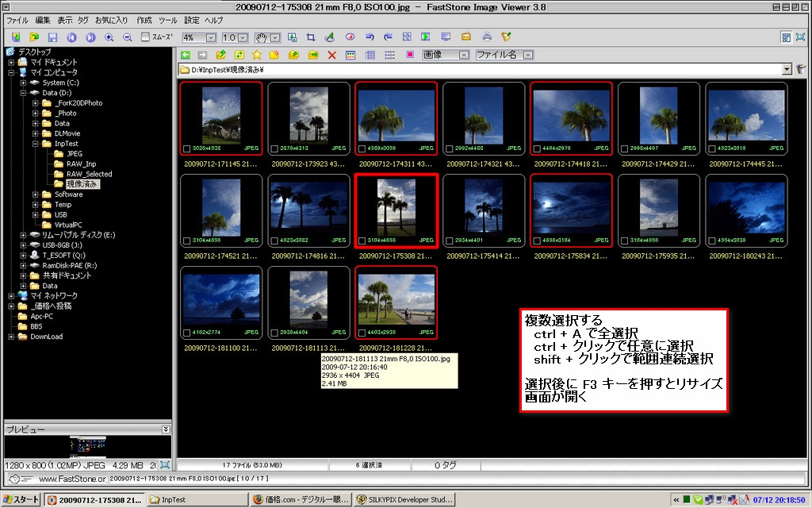The height and width of the screenshot is (508, 812).
Task: Click the Zoom In magnifier icon
Action: (x=109, y=37)
